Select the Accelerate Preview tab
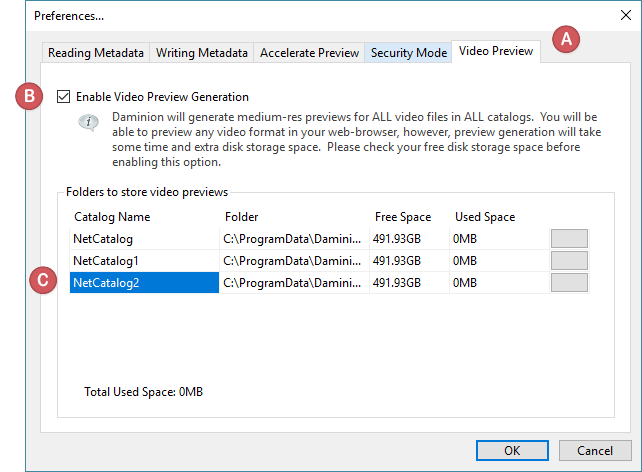The width and height of the screenshot is (642, 472). click(309, 53)
